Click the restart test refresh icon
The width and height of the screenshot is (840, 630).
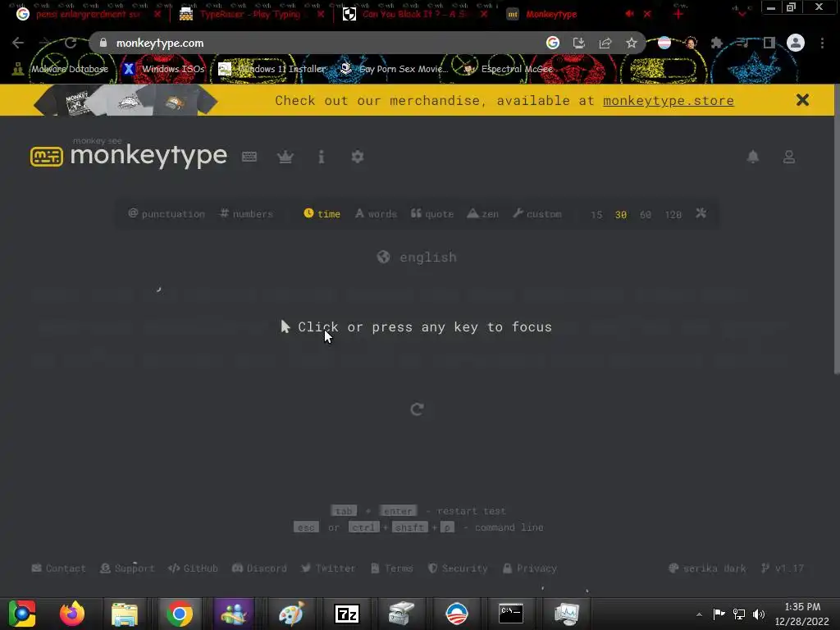[x=417, y=409]
